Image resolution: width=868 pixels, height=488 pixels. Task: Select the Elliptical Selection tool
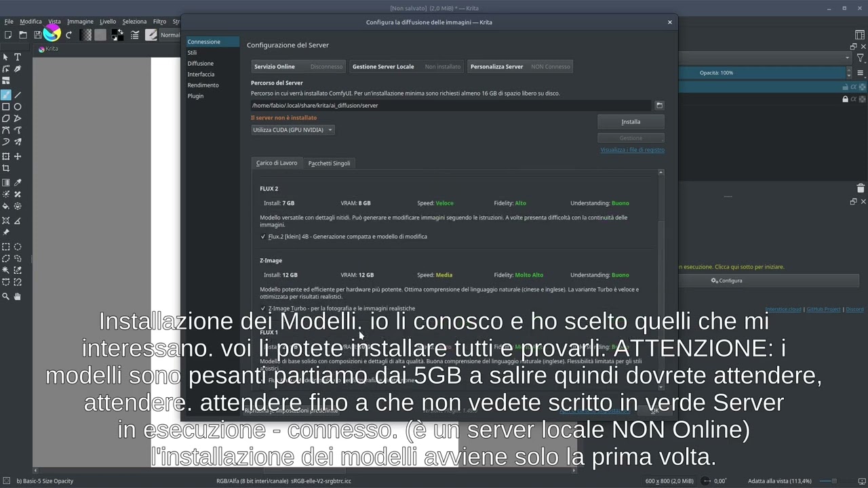(x=18, y=247)
